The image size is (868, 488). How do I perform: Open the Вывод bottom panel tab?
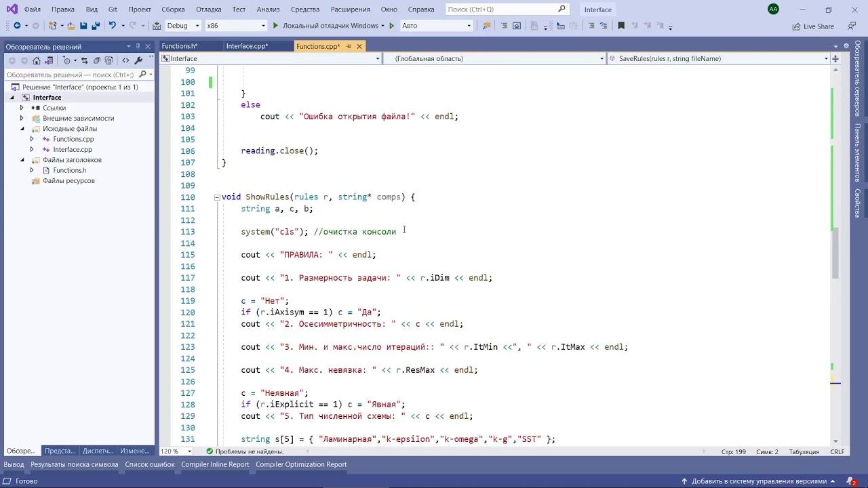[x=14, y=464]
